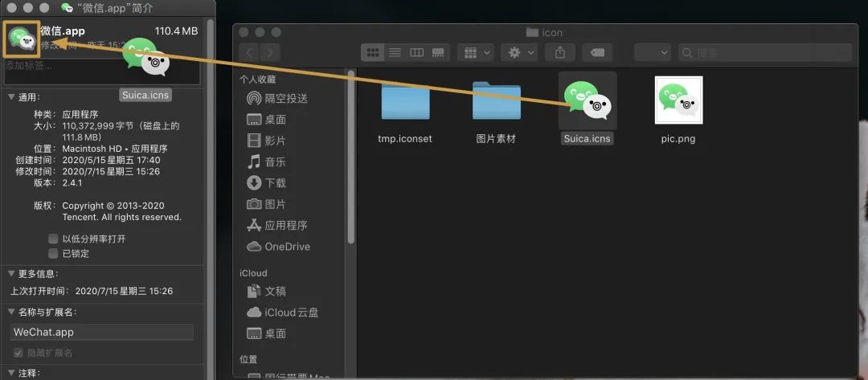Toggle 隐藏扩展名 checkbox
The width and height of the screenshot is (868, 380).
tap(18, 353)
